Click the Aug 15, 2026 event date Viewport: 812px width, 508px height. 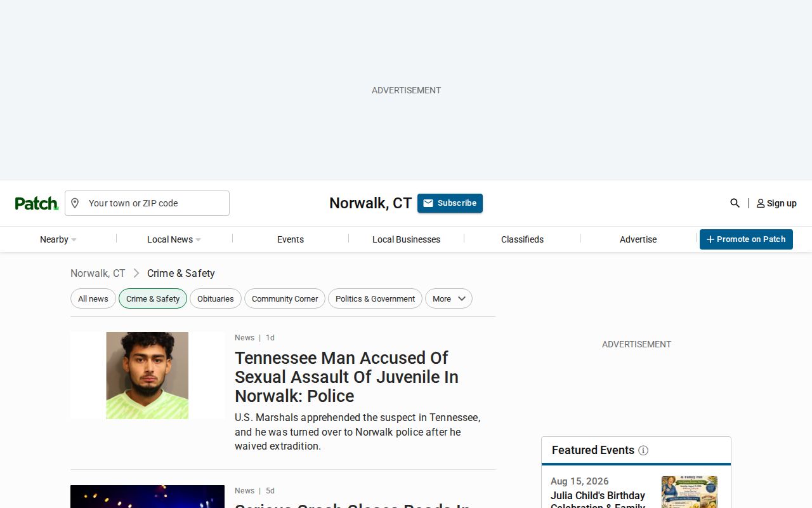[580, 481]
